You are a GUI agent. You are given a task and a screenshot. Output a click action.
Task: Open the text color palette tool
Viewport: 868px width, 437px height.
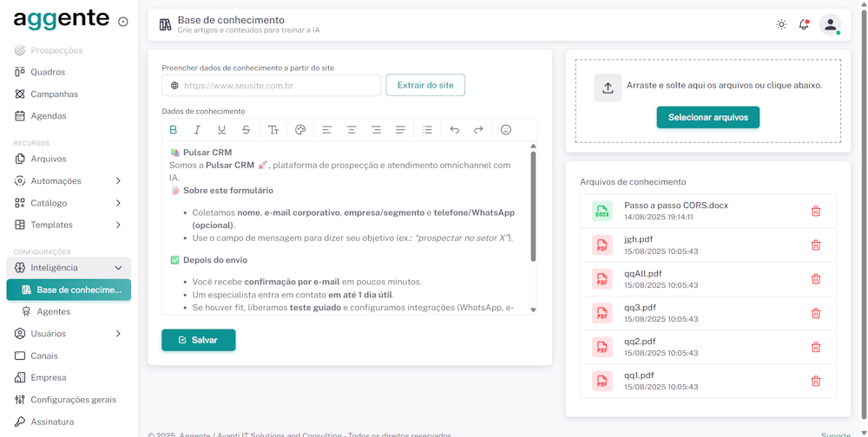300,130
